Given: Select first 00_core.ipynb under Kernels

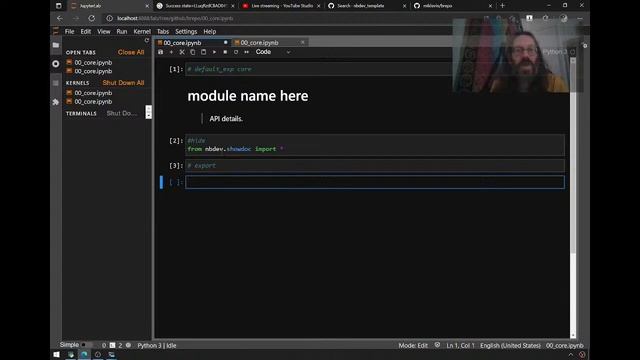Looking at the screenshot, I should (x=93, y=93).
